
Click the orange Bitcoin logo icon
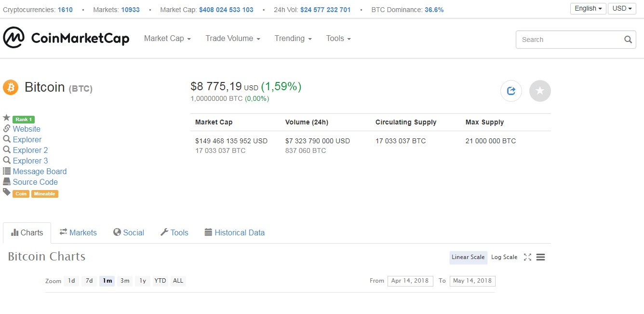click(11, 87)
